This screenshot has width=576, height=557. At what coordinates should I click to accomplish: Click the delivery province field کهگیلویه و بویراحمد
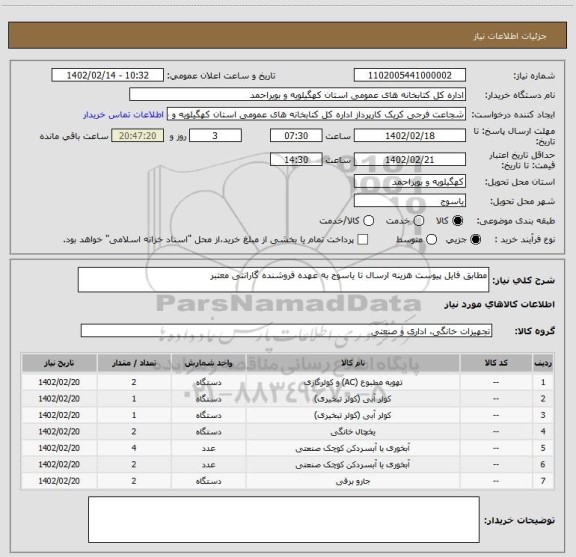410,182
